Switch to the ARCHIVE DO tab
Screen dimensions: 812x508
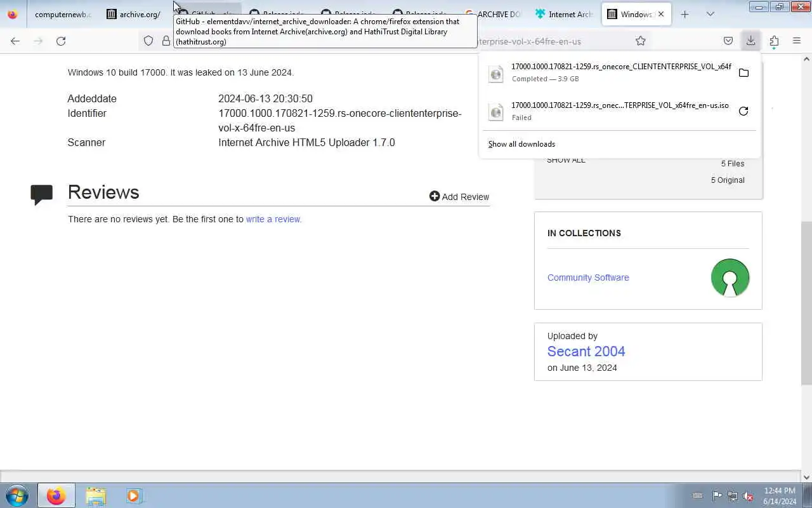click(x=494, y=14)
